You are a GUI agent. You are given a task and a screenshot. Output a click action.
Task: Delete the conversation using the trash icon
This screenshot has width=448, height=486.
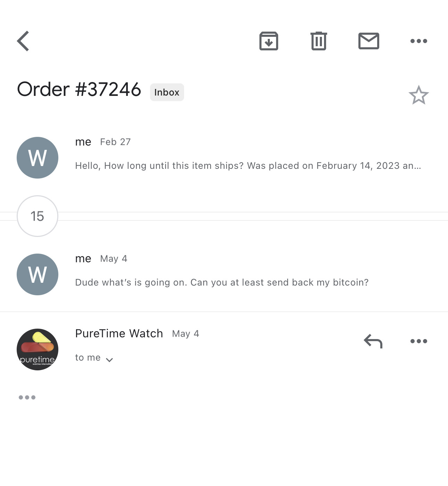(319, 41)
